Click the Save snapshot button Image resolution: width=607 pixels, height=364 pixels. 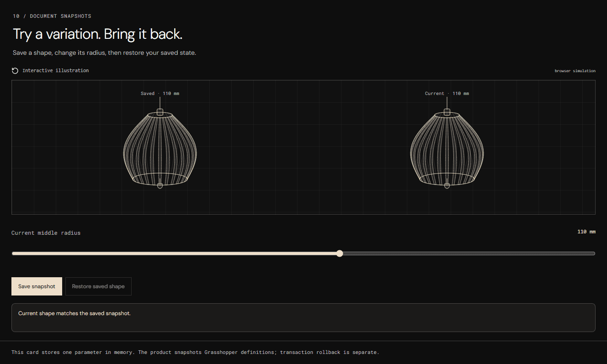(x=37, y=286)
